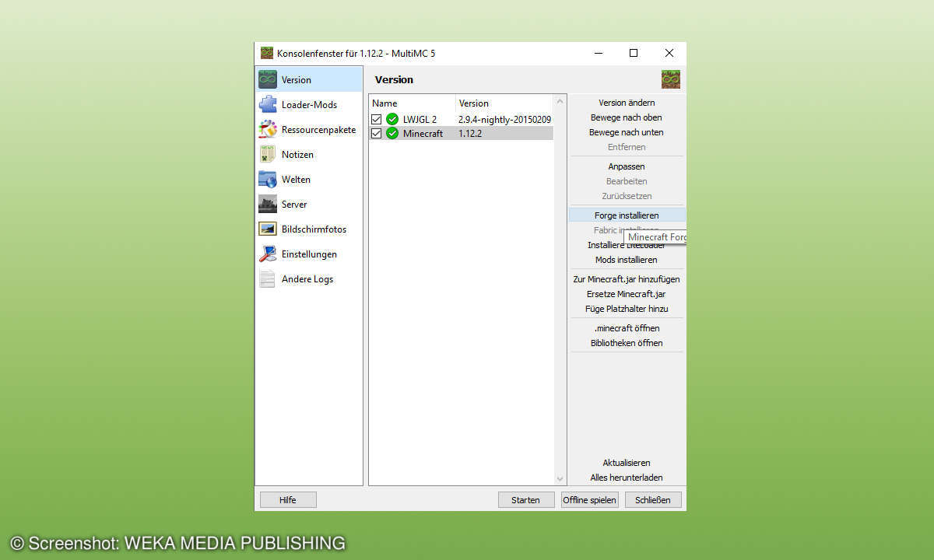Open the Server page
Image resolution: width=934 pixels, height=560 pixels.
click(x=309, y=204)
